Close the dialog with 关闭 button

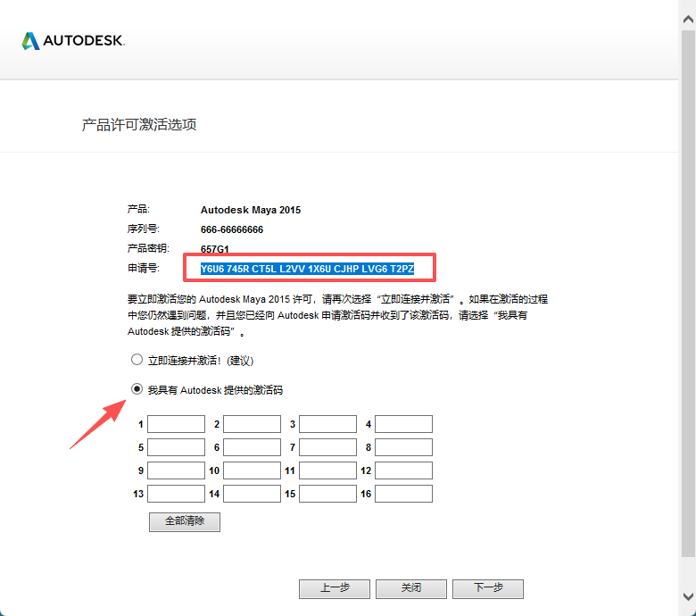coord(411,589)
